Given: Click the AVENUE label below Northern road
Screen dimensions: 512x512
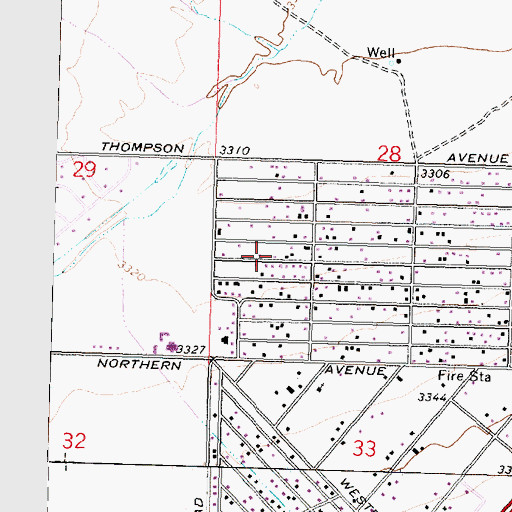Looking at the screenshot, I should click(355, 370).
